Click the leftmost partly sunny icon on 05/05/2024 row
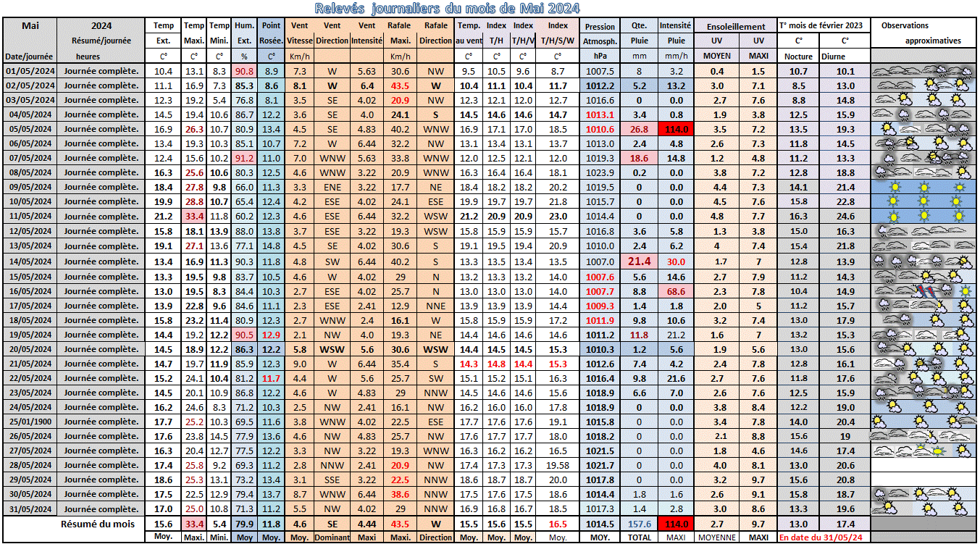The height and width of the screenshot is (544, 980). tap(888, 129)
